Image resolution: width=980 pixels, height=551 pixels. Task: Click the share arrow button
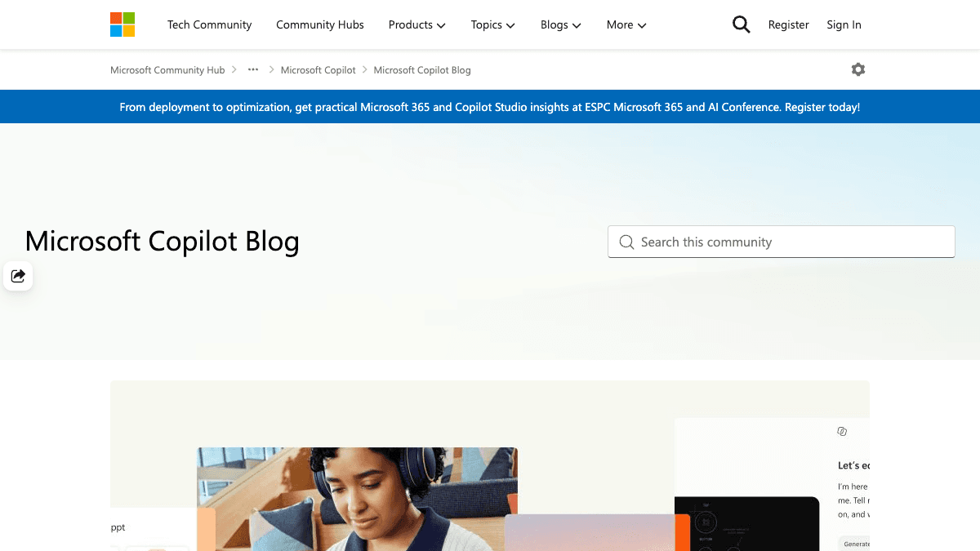18,276
